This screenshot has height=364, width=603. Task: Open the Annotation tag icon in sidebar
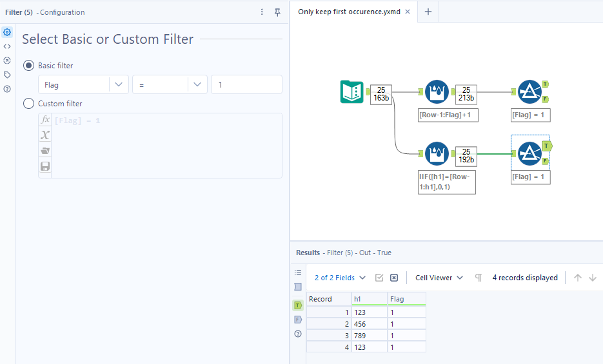(x=7, y=75)
